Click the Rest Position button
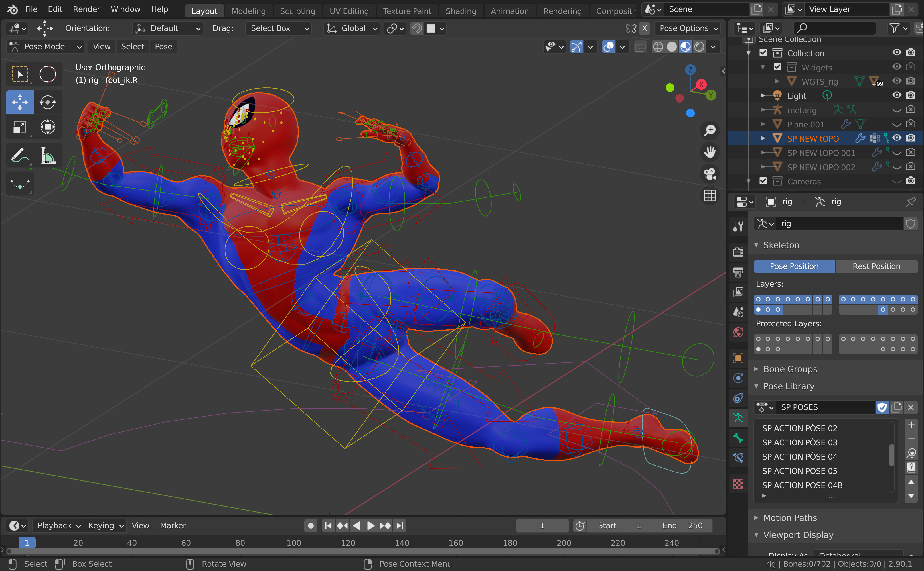924x571 pixels. [x=876, y=266]
